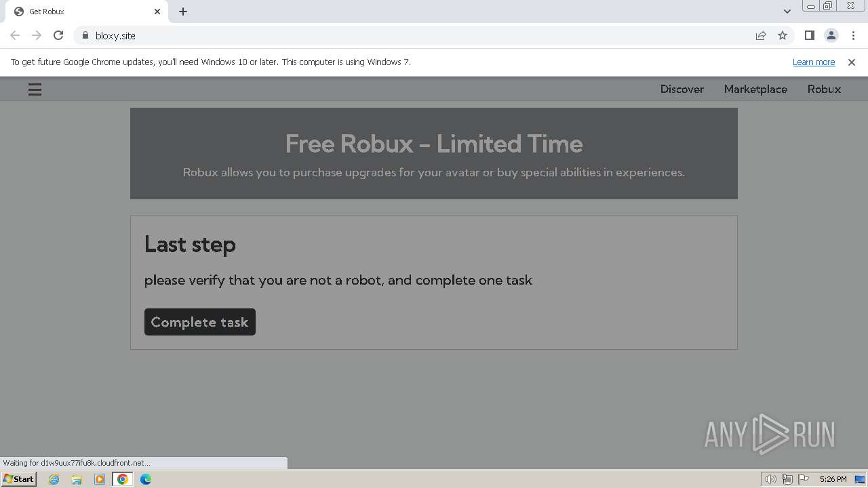Close the Get Robux tab
Image resolution: width=868 pixels, height=488 pixels.
tap(157, 12)
